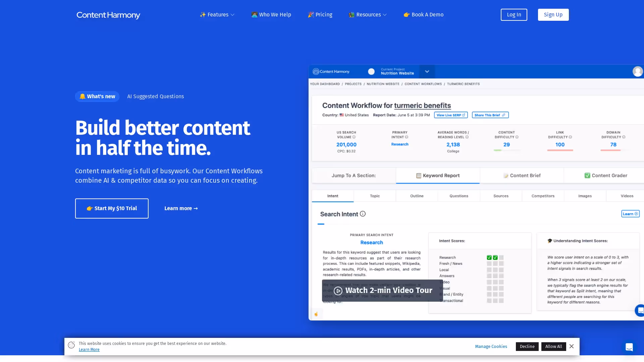Screen dimensions: 644x362
Task: Click info icon next to Primary Intent
Action: click(x=407, y=137)
